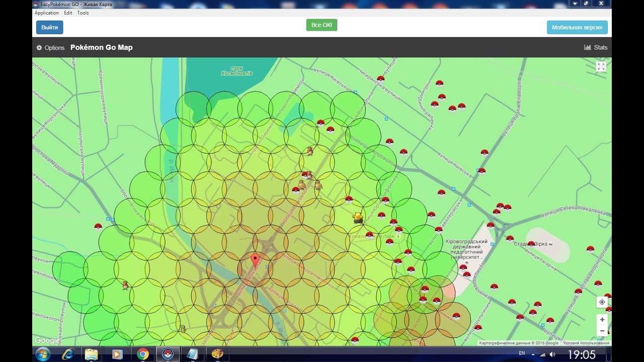
Task: Click Pokéstop inside the brown circle at lower right
Action: [x=456, y=316]
